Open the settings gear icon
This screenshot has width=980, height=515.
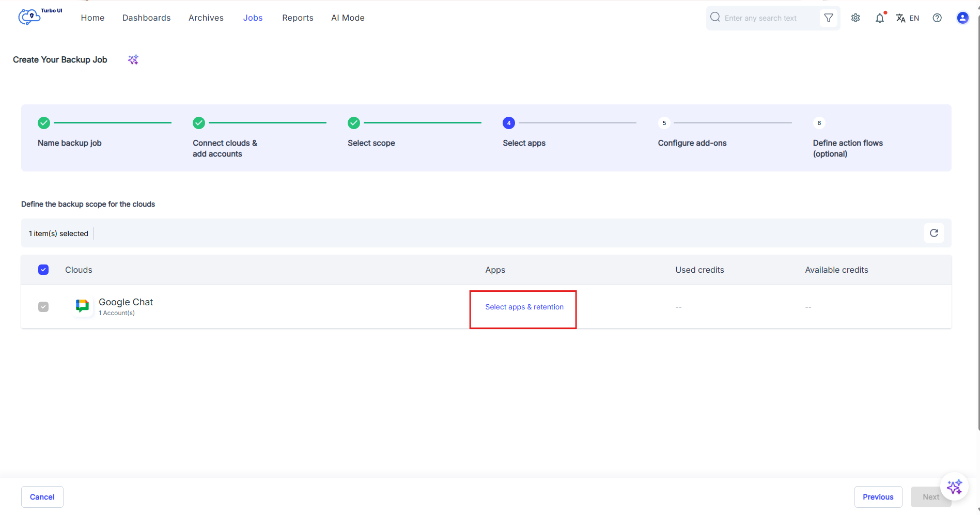tap(855, 18)
